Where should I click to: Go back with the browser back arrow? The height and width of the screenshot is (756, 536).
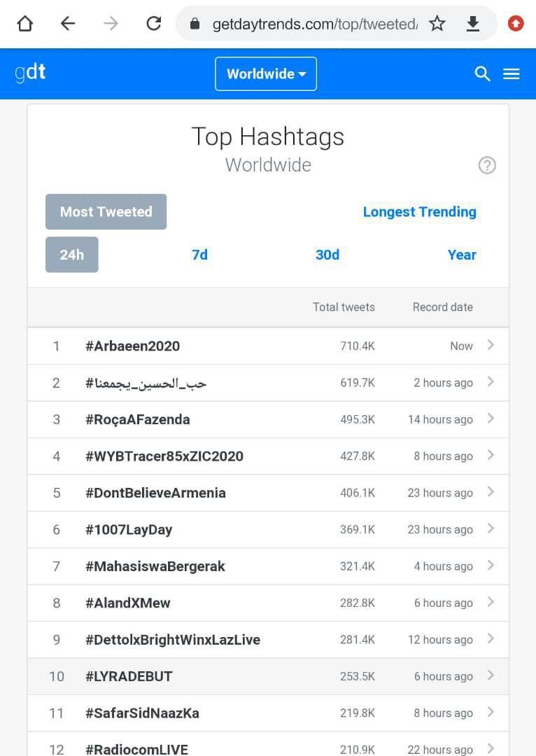coord(67,23)
